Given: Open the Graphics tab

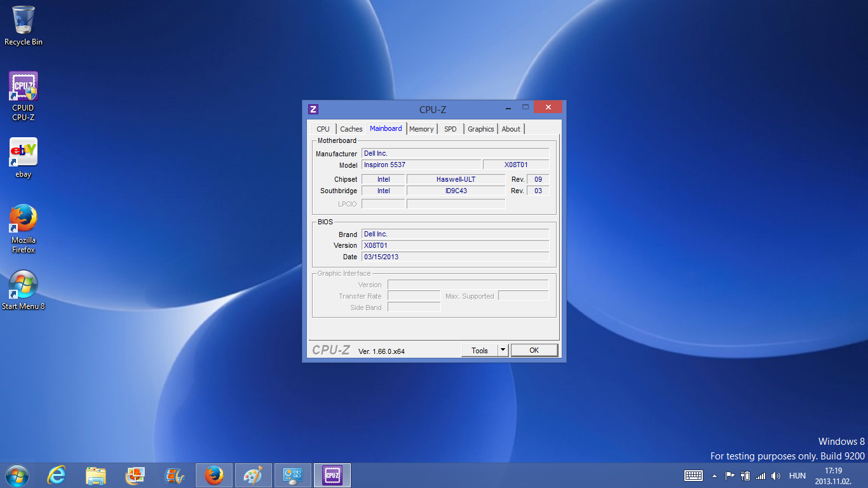Looking at the screenshot, I should [x=481, y=129].
